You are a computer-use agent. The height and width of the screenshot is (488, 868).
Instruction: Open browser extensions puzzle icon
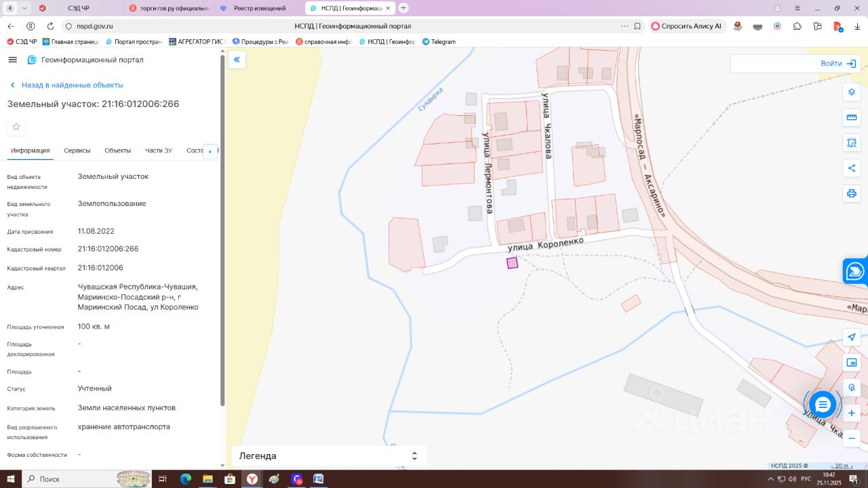point(797,26)
